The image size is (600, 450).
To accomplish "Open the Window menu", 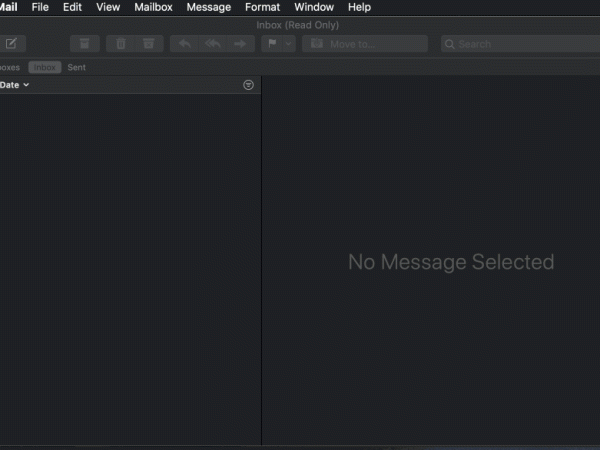I will (314, 7).
